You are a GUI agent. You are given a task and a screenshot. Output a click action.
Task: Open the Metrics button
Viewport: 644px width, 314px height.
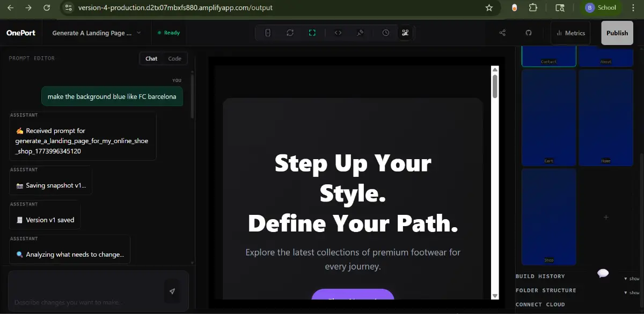click(x=570, y=33)
